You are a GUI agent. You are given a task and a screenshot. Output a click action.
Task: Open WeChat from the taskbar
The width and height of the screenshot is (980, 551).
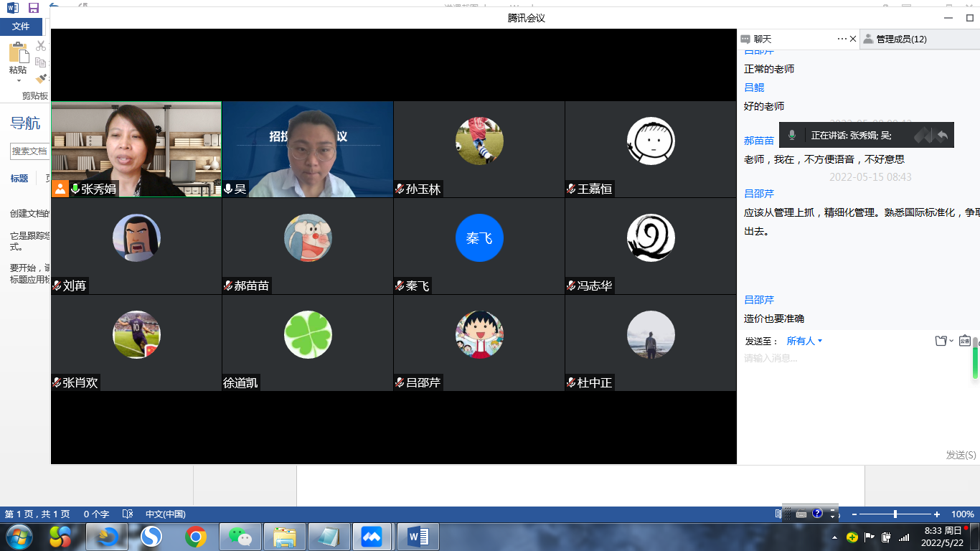click(240, 537)
